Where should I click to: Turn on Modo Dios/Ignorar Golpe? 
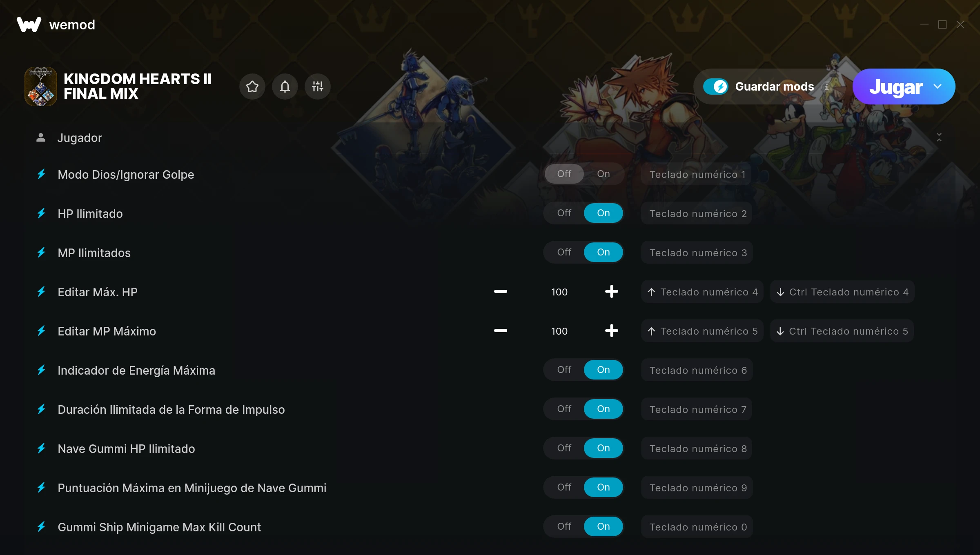pyautogui.click(x=604, y=174)
